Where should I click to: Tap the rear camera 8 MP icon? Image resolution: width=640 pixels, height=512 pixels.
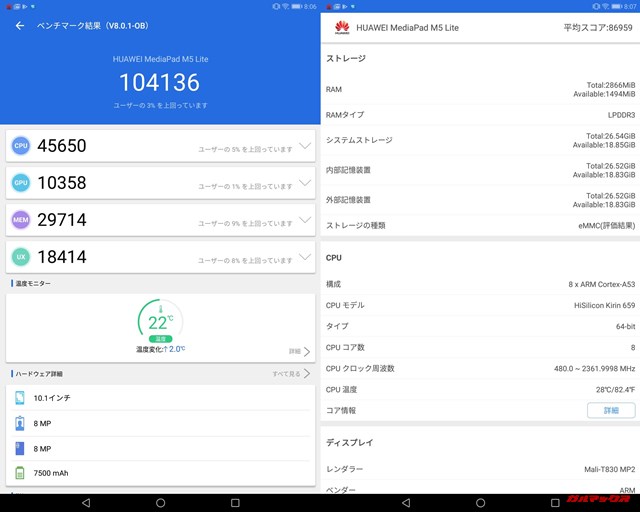tap(20, 448)
